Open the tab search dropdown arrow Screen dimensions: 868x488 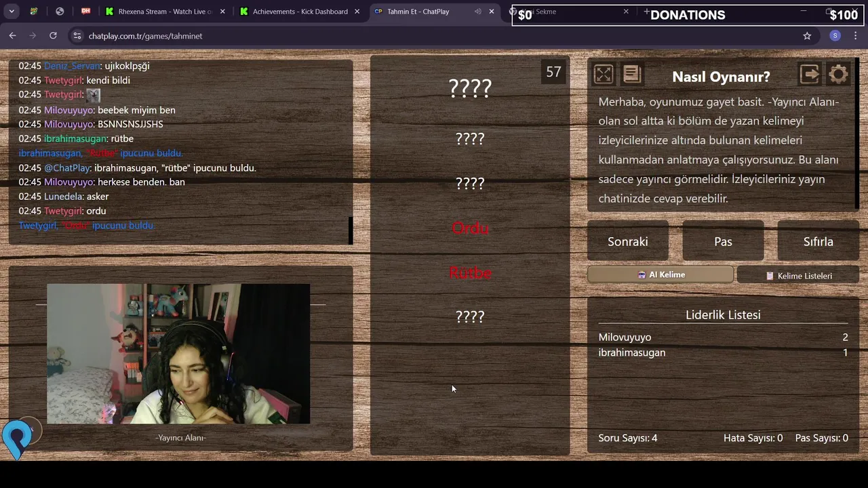pyautogui.click(x=12, y=12)
